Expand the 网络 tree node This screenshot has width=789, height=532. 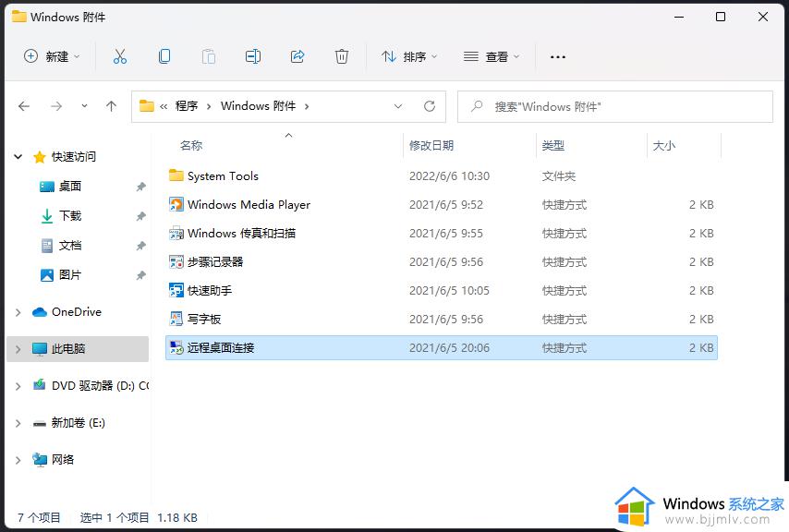[x=18, y=460]
